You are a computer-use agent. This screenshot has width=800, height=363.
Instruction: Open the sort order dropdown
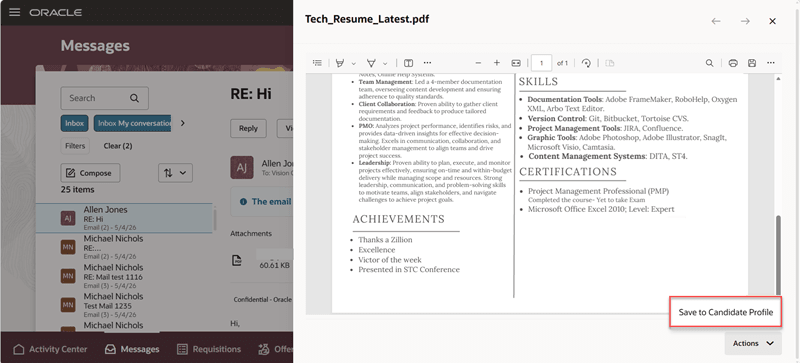coord(175,173)
